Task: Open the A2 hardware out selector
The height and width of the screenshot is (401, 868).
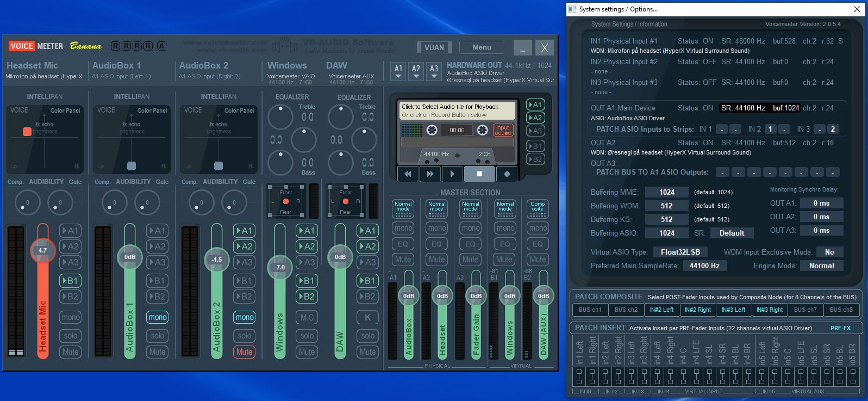Action: (x=416, y=71)
